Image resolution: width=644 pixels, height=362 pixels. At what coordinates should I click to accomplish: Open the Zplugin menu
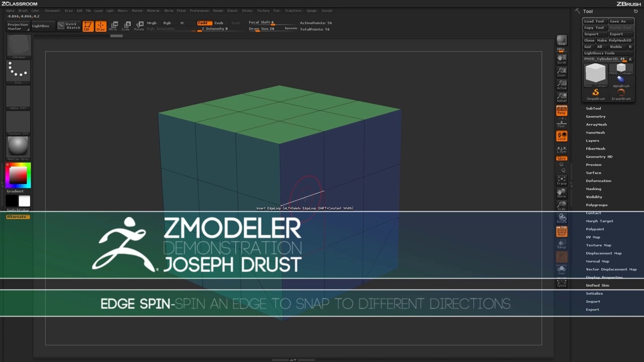[311, 11]
